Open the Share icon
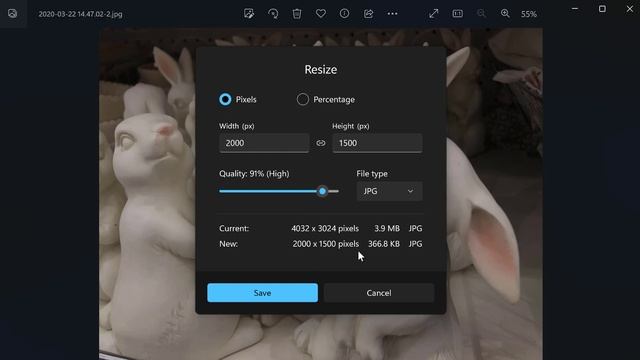This screenshot has width=640, height=360. [369, 13]
